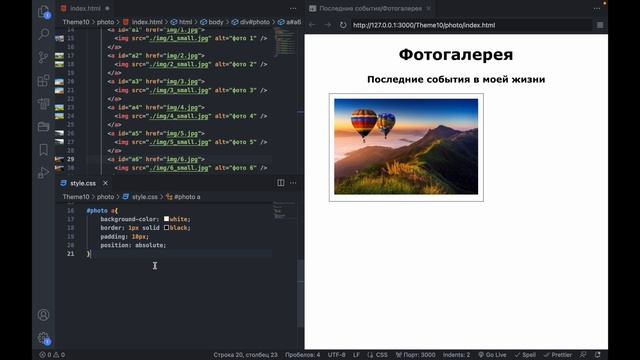The image size is (640, 360).
Task: Click the feedback icon in status bar
Action: tap(583, 355)
